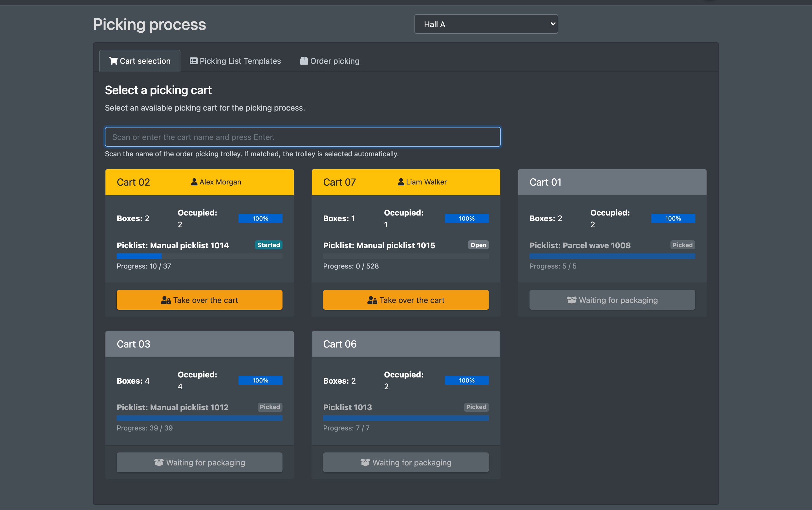
Task: Select the Cart 01 header
Action: click(x=612, y=182)
